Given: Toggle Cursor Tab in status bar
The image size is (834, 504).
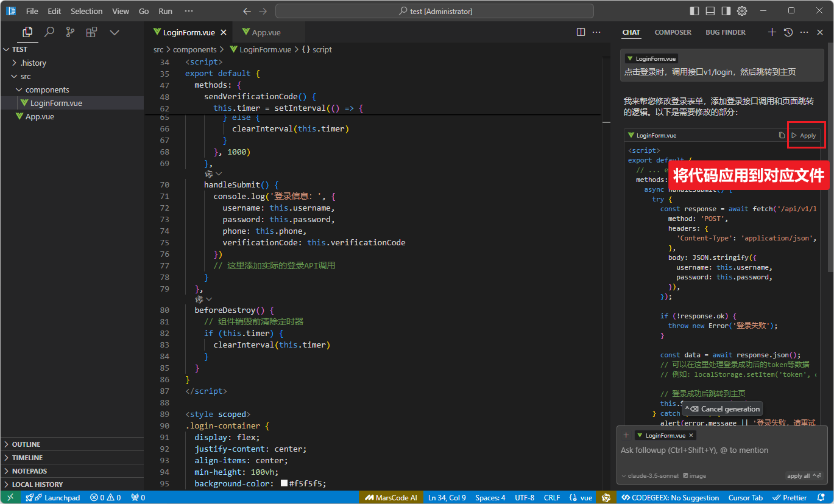Looking at the screenshot, I should click(746, 497).
